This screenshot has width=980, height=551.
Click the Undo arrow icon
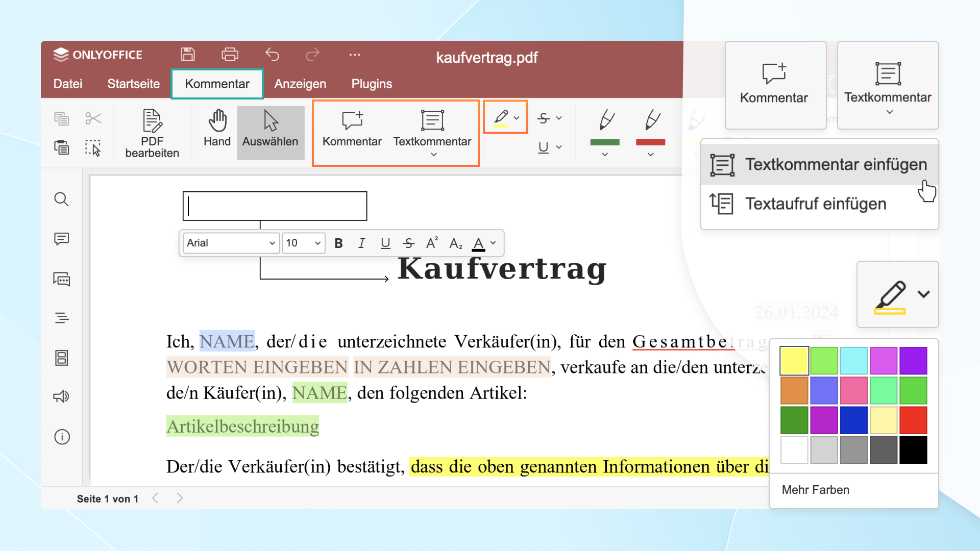(x=272, y=55)
